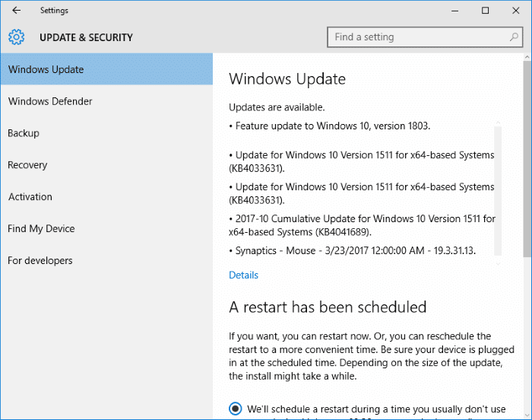Image resolution: width=532 pixels, height=420 pixels.
Task: Click the page scrollbar up arrow
Action: click(x=527, y=57)
